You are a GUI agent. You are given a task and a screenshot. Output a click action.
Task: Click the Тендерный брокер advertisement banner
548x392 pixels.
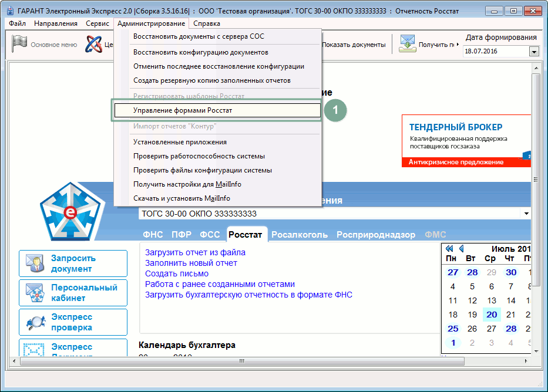point(466,141)
